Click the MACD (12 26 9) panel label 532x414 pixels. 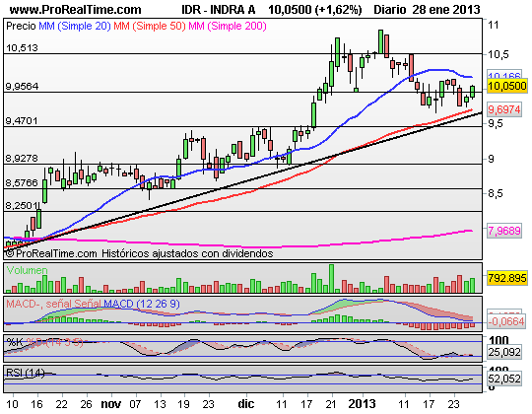[x=142, y=304]
